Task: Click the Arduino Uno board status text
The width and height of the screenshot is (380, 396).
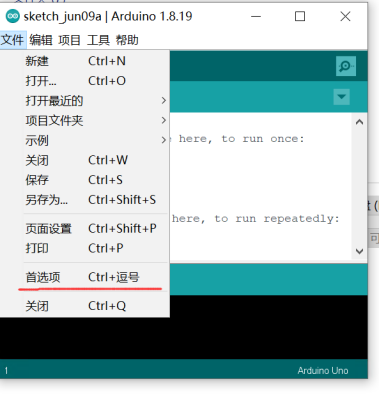Action: click(x=323, y=371)
